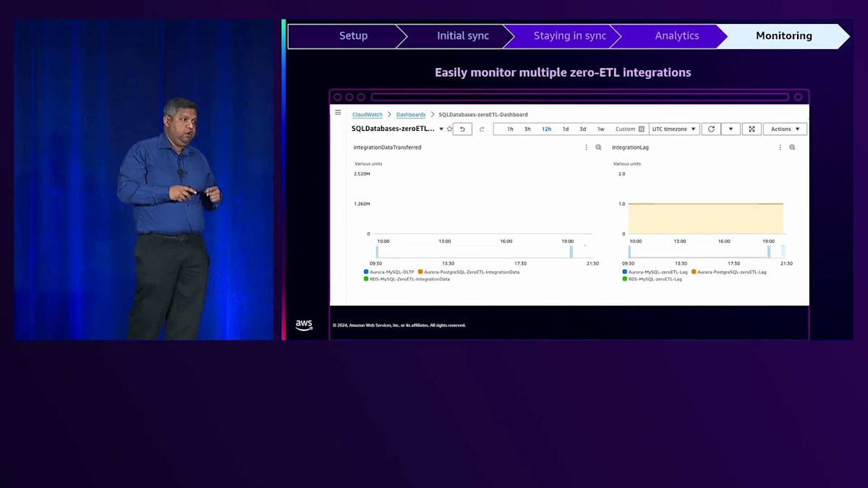Screen dimensions: 868x488
Task: Click the RDS-MySQL-zeroETL-Lag legend entry
Action: click(x=652, y=278)
